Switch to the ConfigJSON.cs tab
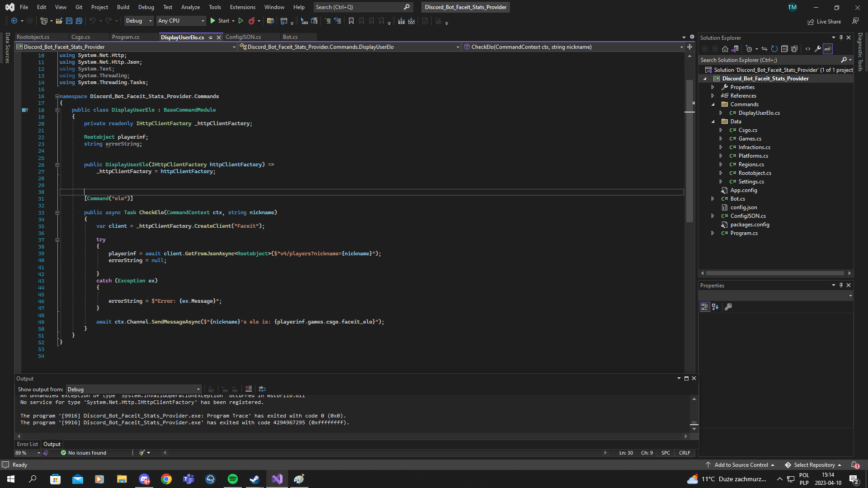 pyautogui.click(x=243, y=37)
